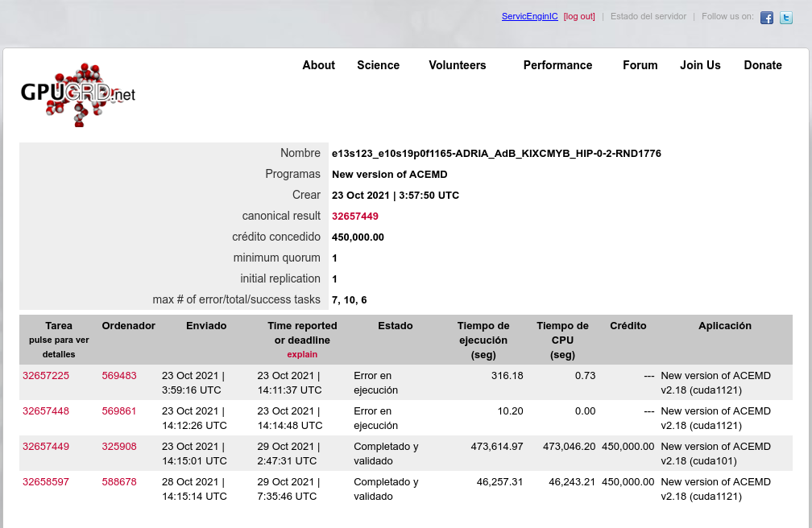Click the Tiempo de CPU column header
The width and height of the screenshot is (812, 528).
coord(562,340)
